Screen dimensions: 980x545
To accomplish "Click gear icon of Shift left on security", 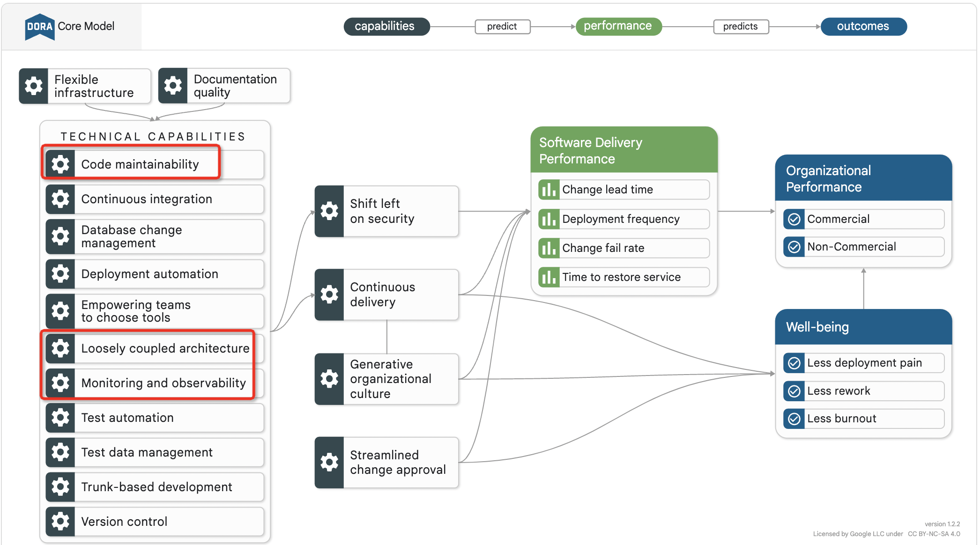I will coord(329,211).
